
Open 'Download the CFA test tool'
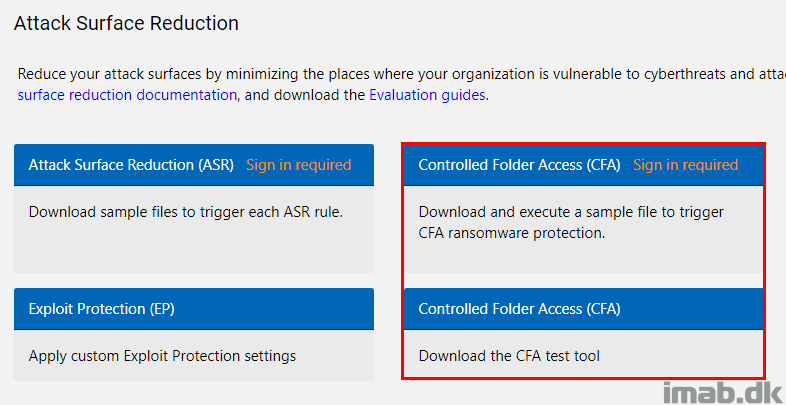point(509,355)
